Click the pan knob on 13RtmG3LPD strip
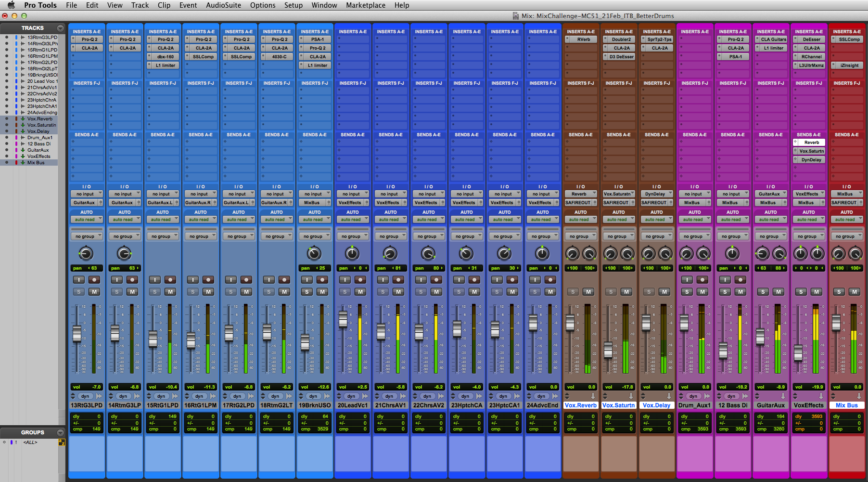The height and width of the screenshot is (482, 868). tap(86, 253)
